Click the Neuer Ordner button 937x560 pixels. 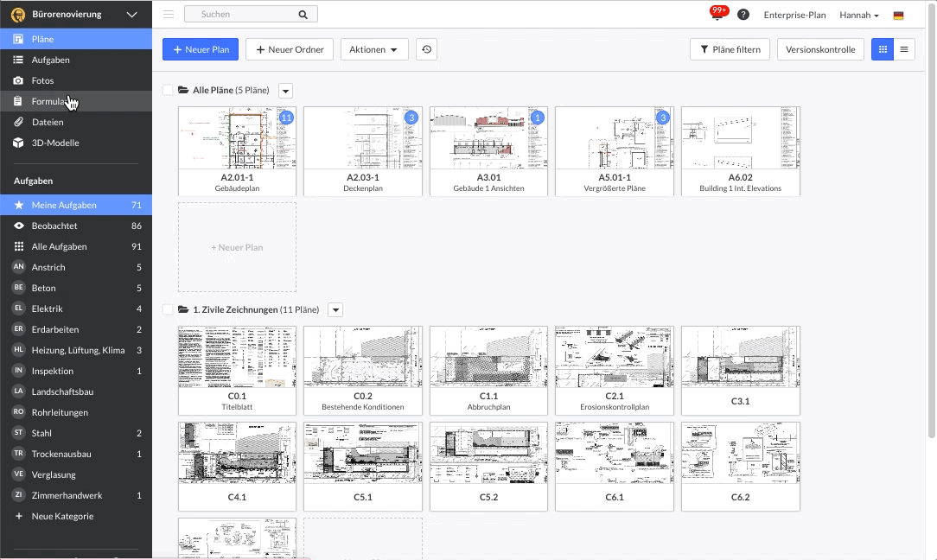[290, 49]
